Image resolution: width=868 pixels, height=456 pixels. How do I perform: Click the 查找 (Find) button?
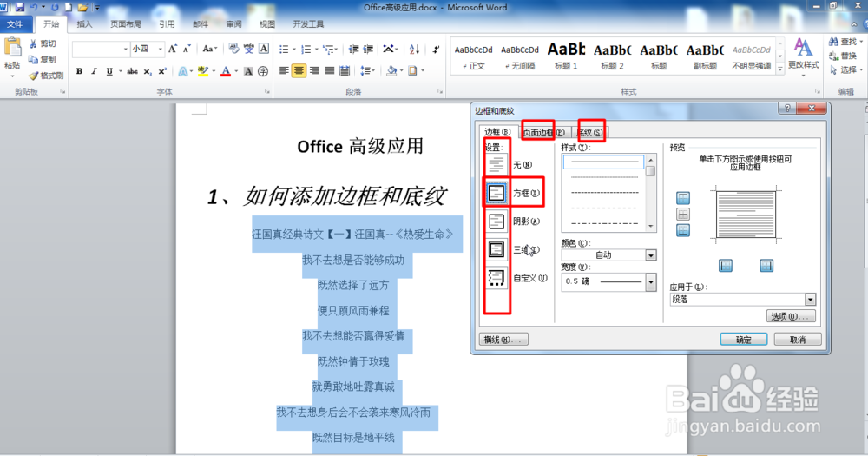843,42
